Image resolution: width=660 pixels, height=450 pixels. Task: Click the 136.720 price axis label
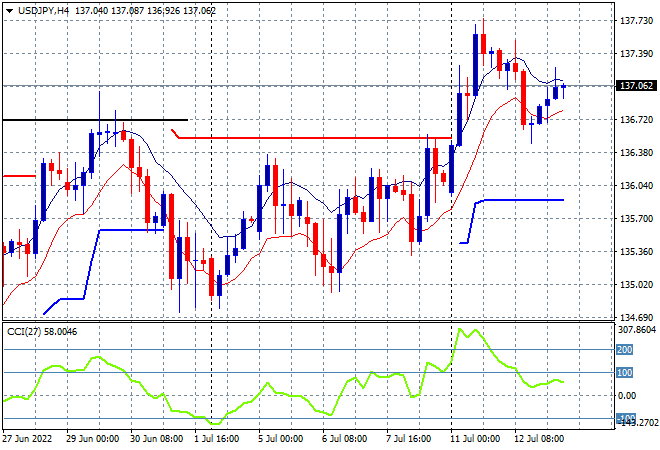636,120
